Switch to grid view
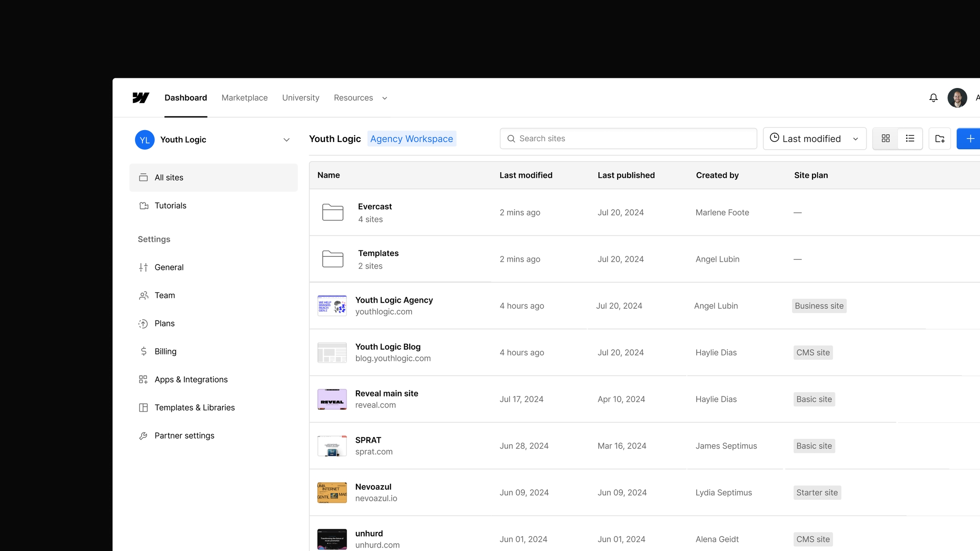 886,139
